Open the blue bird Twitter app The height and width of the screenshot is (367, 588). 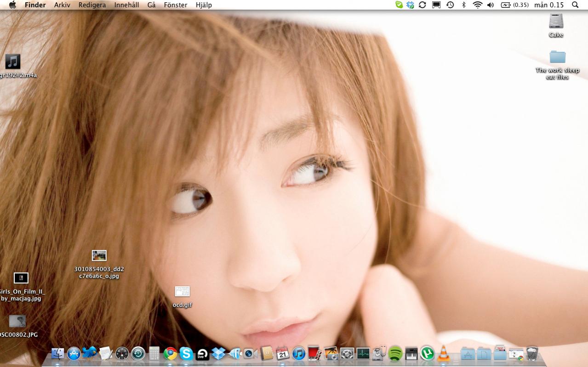(x=90, y=352)
